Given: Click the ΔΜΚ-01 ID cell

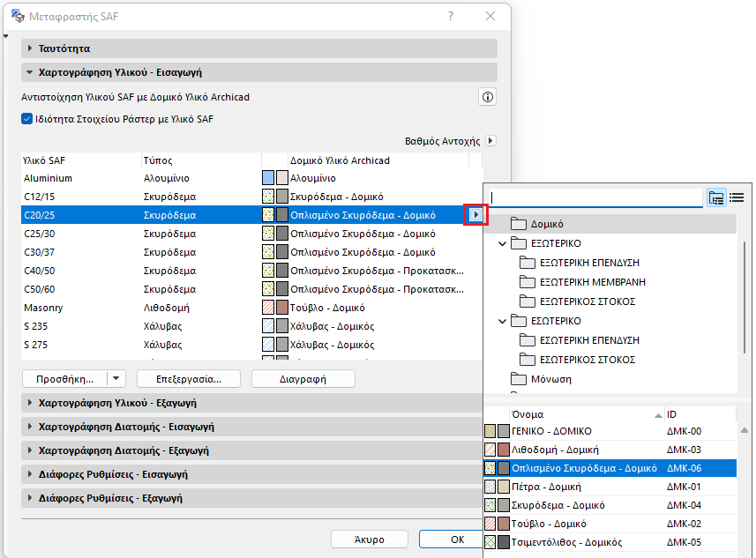Looking at the screenshot, I should 684,487.
